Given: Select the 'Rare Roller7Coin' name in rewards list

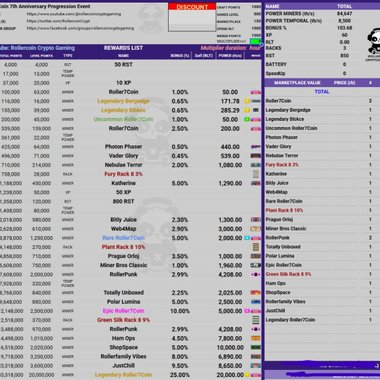Looking at the screenshot, I should (123, 238).
